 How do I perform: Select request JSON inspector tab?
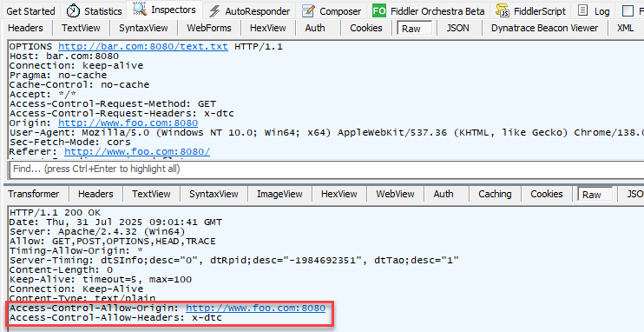click(x=458, y=28)
